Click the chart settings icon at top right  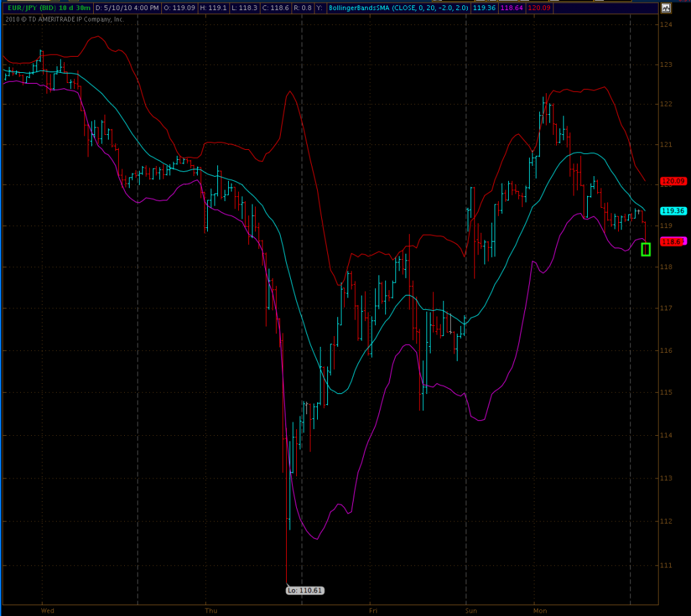coord(666,8)
